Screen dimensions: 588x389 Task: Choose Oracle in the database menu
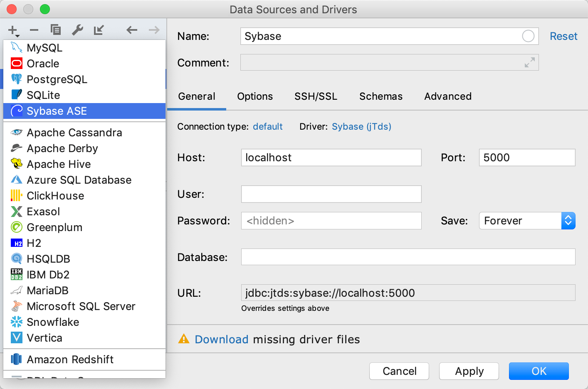click(x=84, y=64)
